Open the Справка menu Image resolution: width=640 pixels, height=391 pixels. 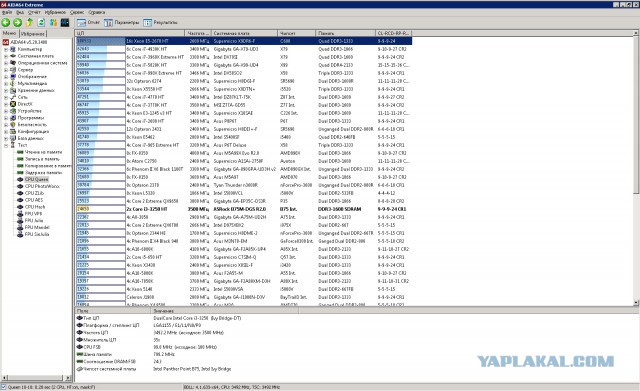click(97, 12)
